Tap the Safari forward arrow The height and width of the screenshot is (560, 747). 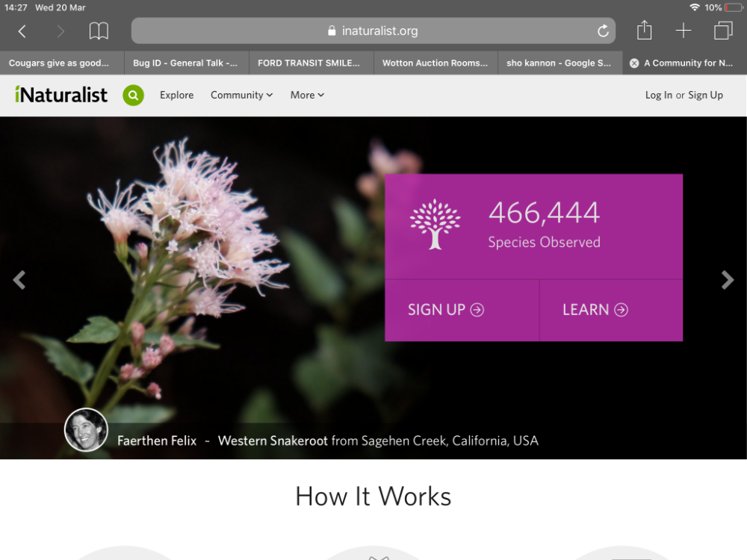(60, 31)
